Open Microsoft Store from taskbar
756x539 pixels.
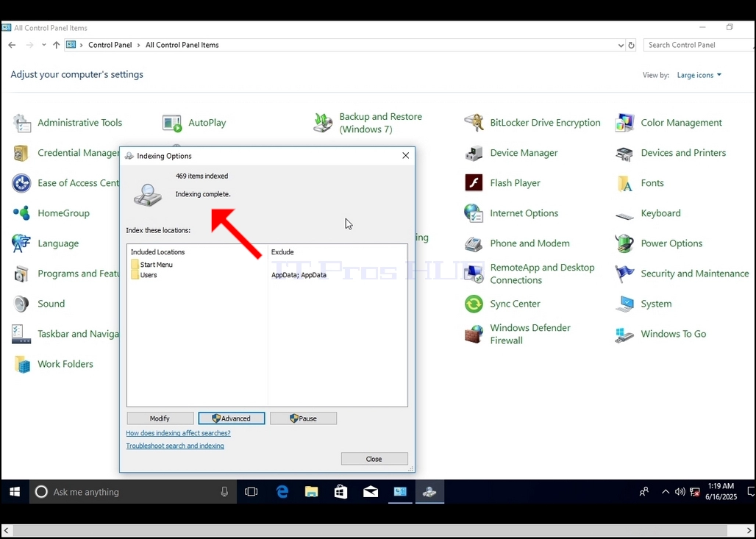point(341,492)
